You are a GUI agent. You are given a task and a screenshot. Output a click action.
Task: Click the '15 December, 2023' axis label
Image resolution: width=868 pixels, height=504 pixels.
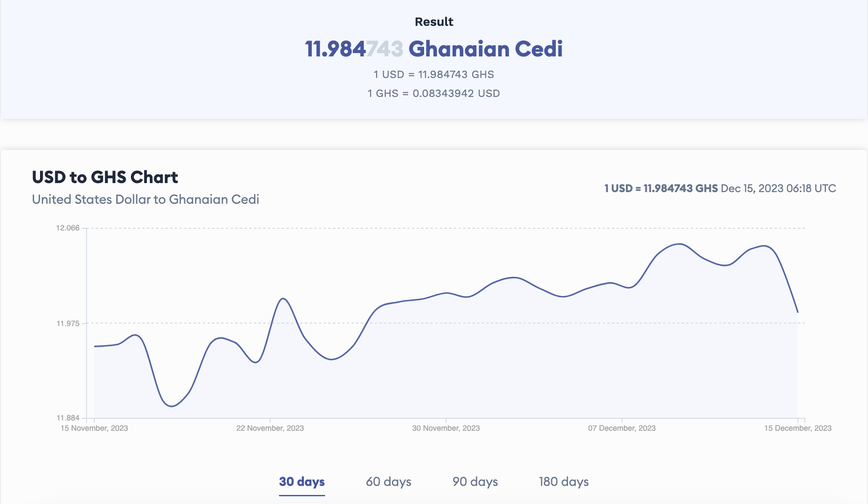797,428
